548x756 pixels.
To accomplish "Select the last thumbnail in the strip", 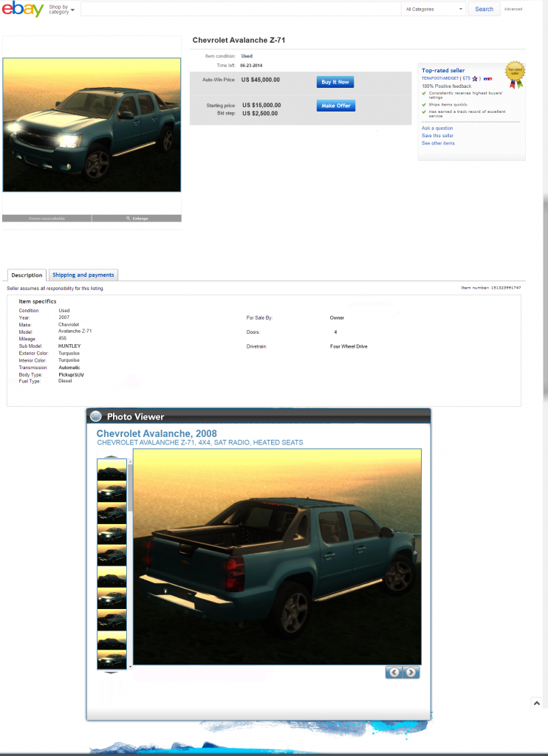I will pyautogui.click(x=112, y=659).
